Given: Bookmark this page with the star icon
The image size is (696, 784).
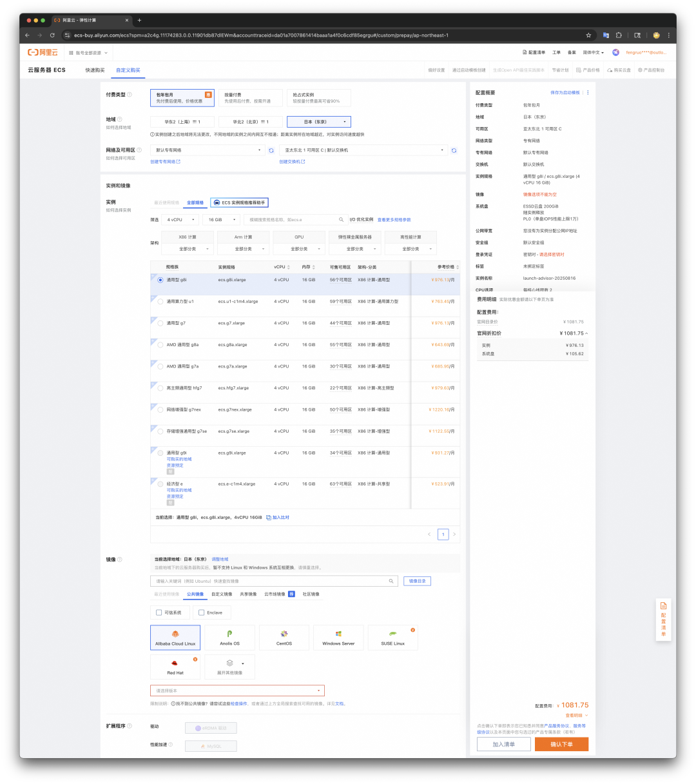Looking at the screenshot, I should tap(588, 35).
